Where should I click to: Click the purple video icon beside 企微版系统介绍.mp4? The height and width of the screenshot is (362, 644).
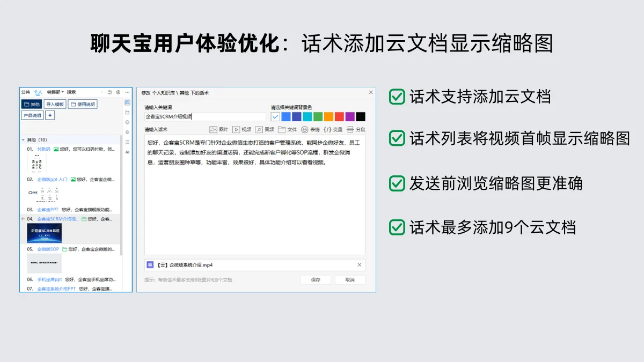point(150,264)
